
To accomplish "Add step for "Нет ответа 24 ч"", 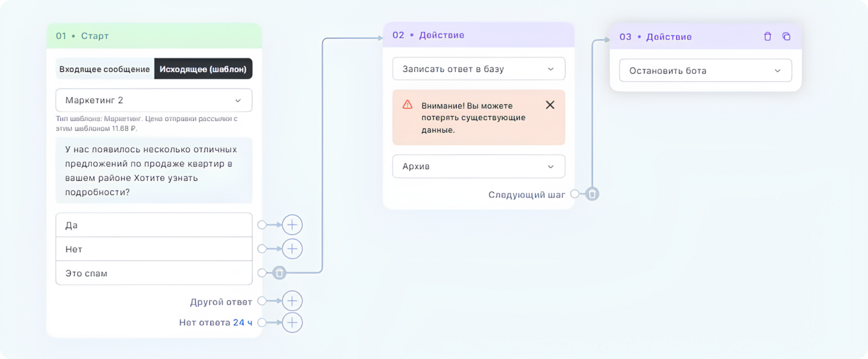I will [x=292, y=323].
